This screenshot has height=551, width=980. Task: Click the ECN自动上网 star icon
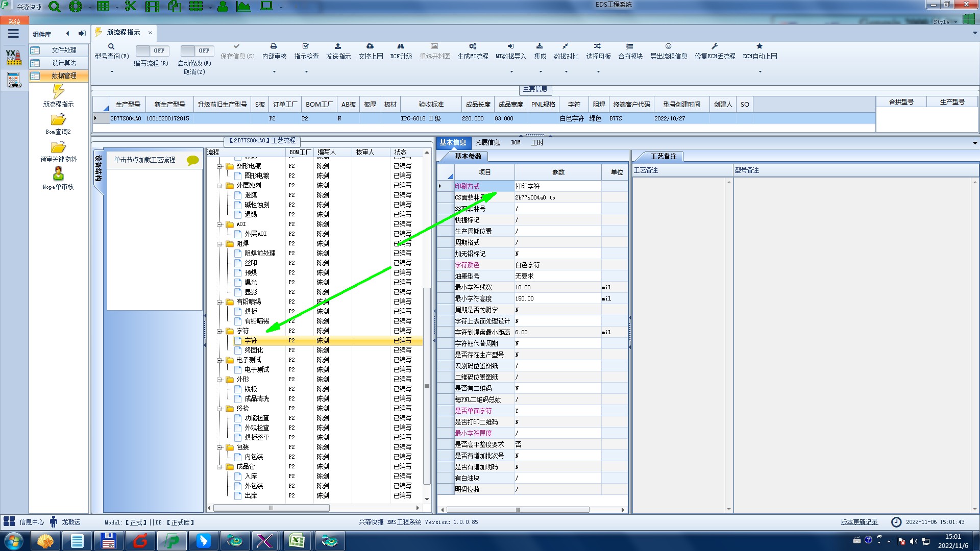[759, 46]
